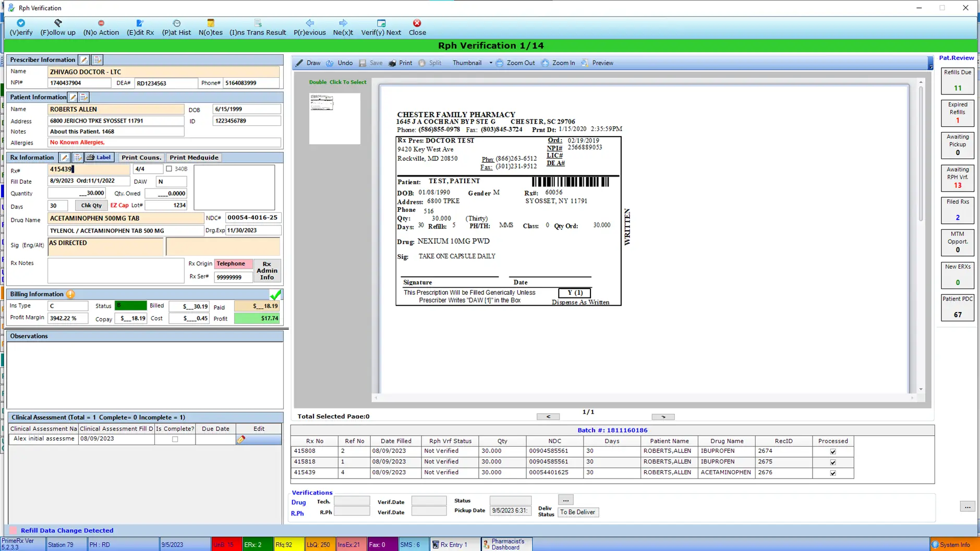
Task: Select the prescription page thumbnail
Action: [x=334, y=118]
